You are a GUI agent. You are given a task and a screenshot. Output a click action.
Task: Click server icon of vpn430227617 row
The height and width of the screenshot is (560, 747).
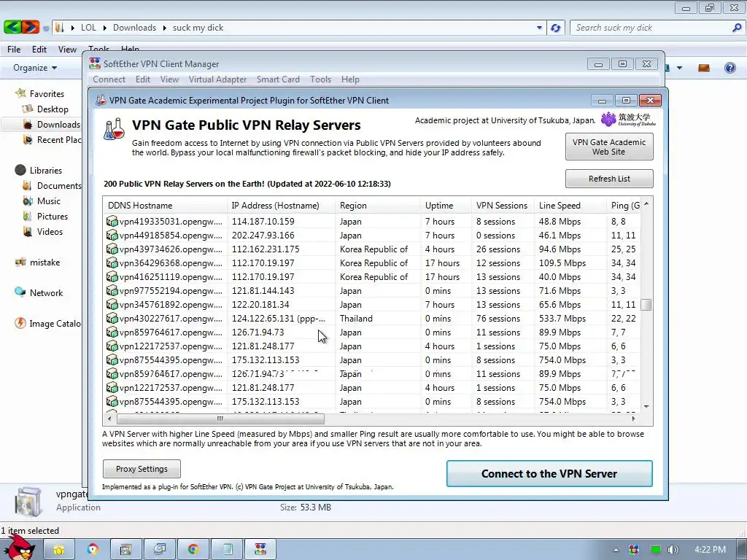[112, 318]
